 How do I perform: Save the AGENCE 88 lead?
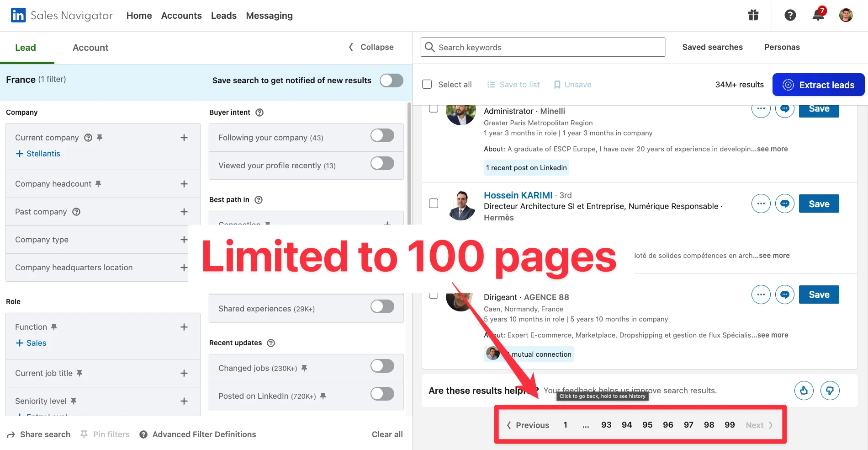click(819, 295)
